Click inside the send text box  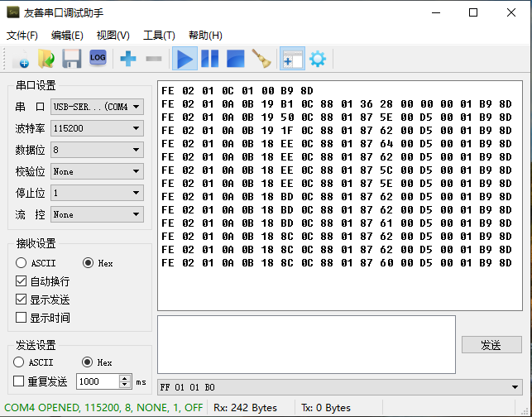tap(306, 344)
